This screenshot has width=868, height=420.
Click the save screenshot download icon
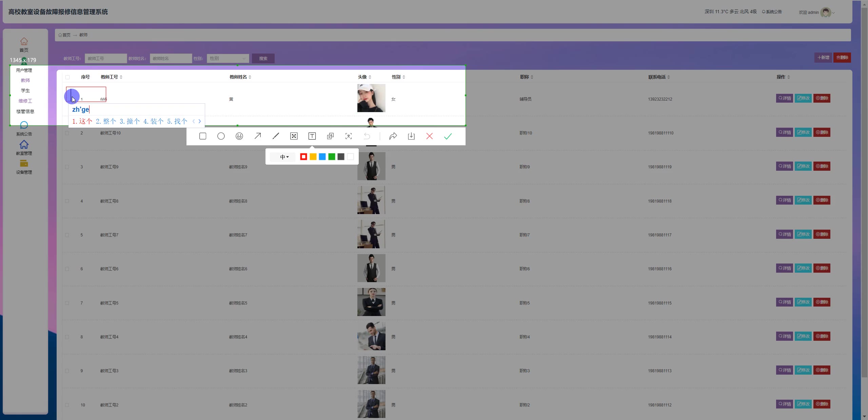pos(411,136)
